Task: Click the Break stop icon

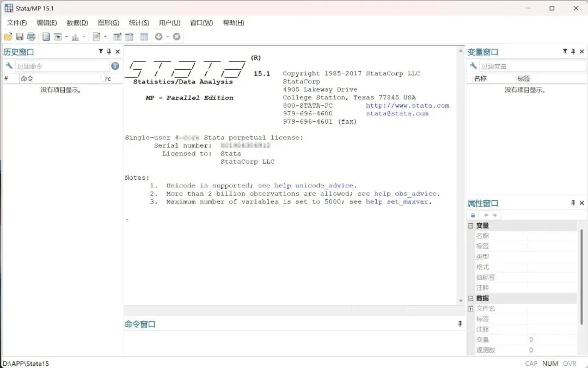Action: 176,36
